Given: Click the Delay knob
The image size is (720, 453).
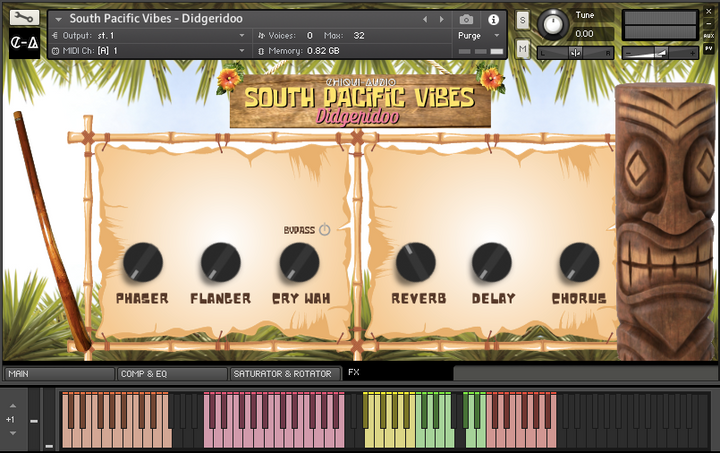Looking at the screenshot, I should tap(492, 262).
